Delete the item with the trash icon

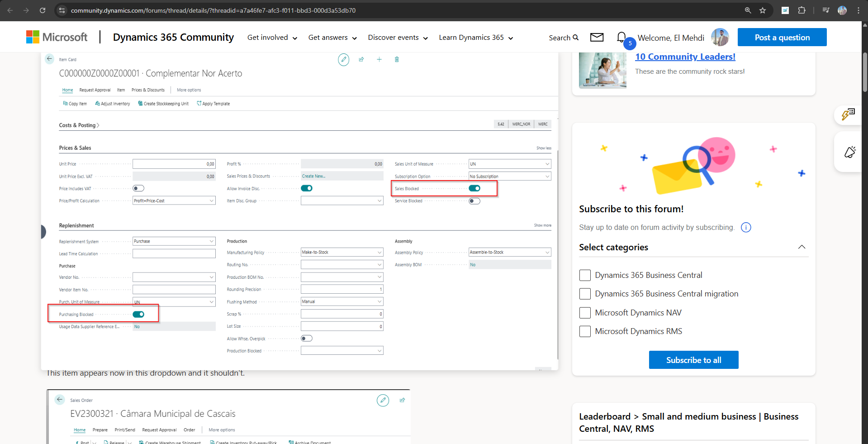[397, 59]
